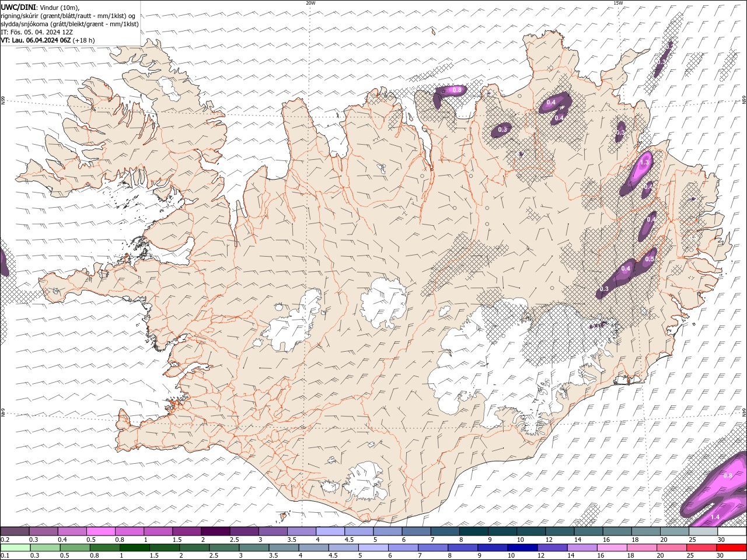Pick the periwinkle swatch labeled 6 in rain scale
This screenshot has width=747, height=560.
click(403, 548)
